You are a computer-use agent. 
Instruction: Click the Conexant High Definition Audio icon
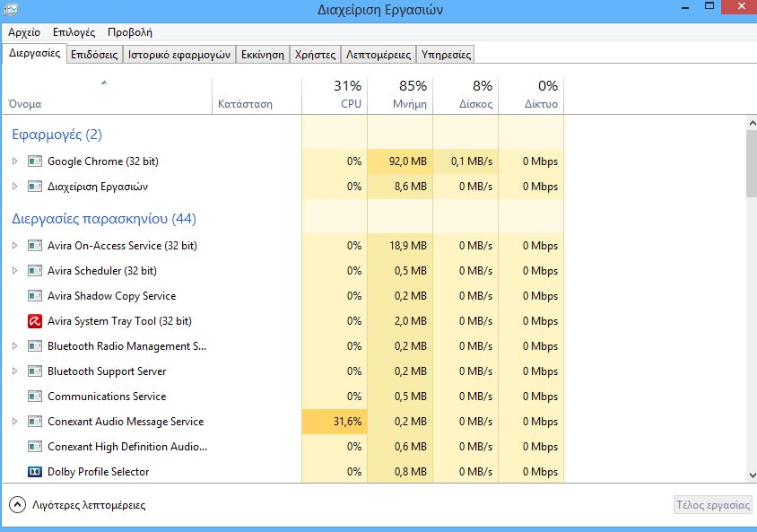coord(35,447)
